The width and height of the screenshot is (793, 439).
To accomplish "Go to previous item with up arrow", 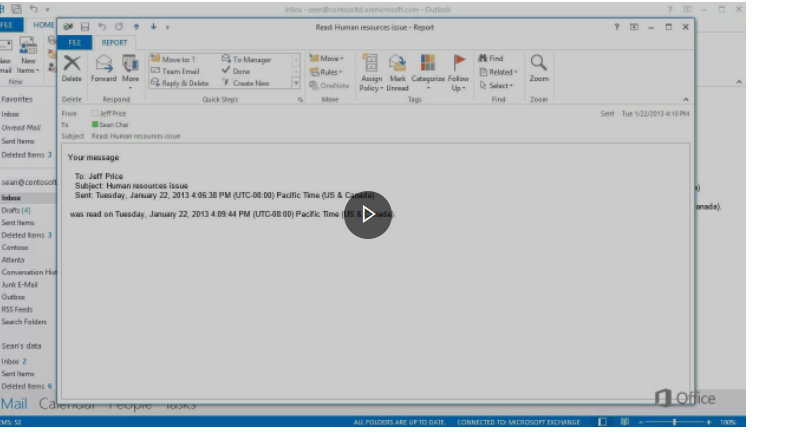I will click(136, 27).
